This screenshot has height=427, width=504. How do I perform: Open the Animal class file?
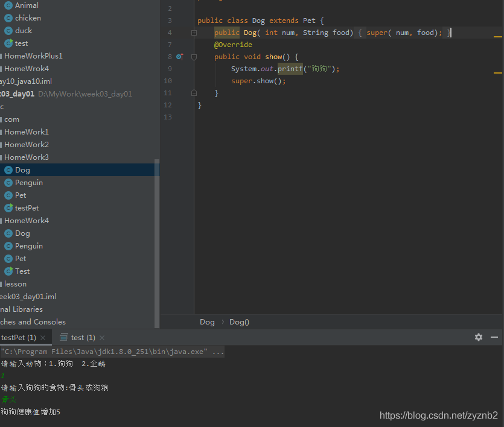tap(27, 5)
